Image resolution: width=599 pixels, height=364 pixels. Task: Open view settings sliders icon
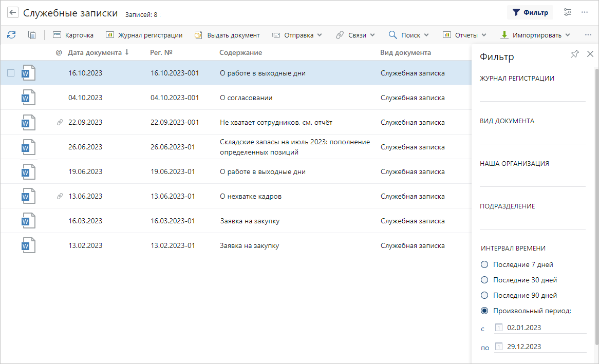point(568,12)
